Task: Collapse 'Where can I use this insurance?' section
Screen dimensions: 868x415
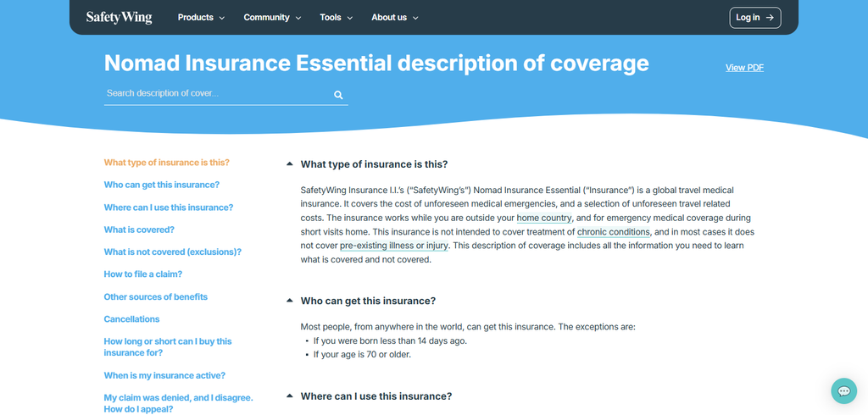Action: pyautogui.click(x=290, y=396)
